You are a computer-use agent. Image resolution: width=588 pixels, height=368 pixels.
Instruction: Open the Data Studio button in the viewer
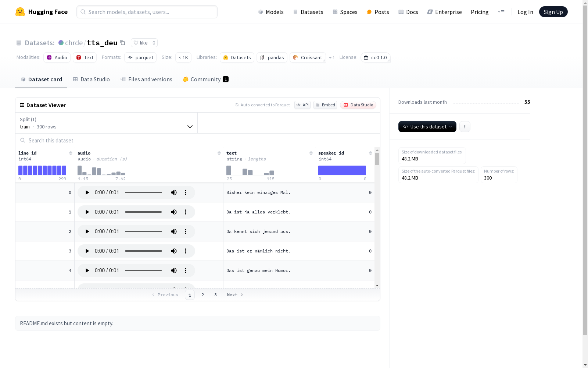point(358,105)
